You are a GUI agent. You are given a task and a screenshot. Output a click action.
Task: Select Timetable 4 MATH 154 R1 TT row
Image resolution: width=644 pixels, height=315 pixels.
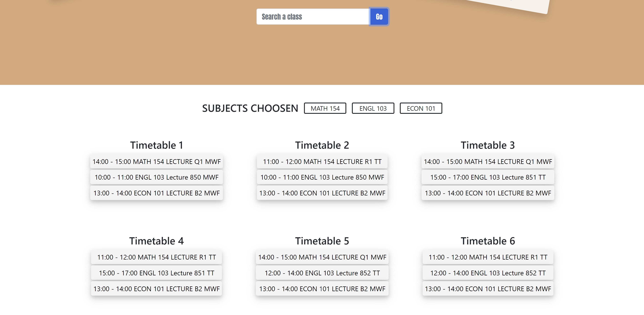pos(156,257)
